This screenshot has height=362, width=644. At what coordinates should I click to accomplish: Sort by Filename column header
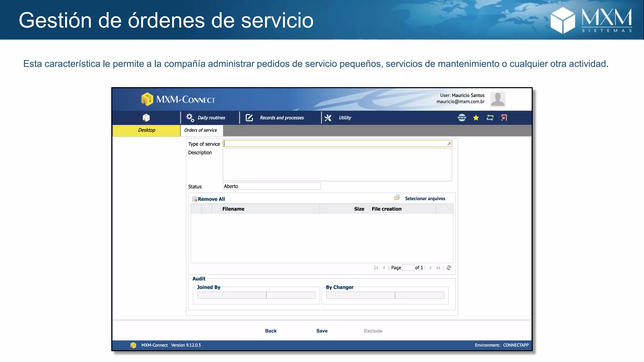pos(270,209)
